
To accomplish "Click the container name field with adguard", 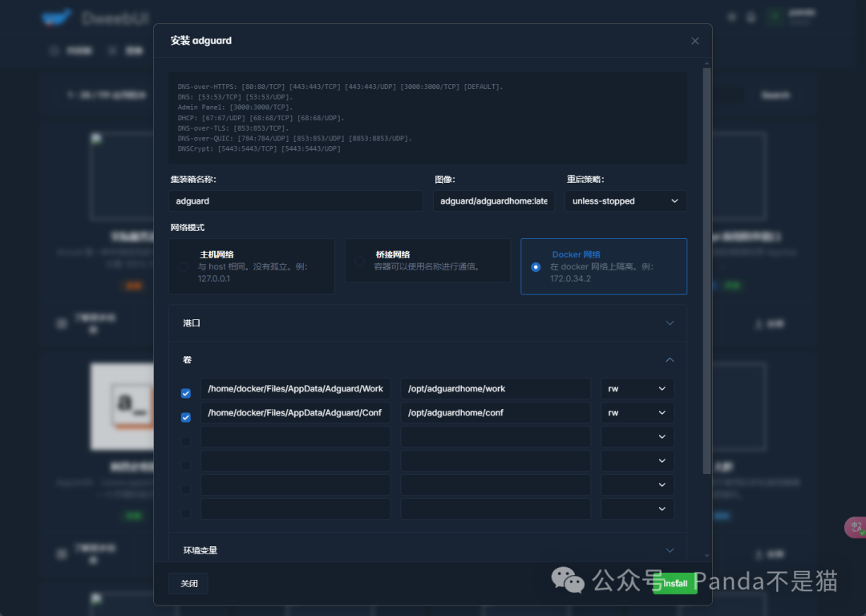I will pyautogui.click(x=295, y=201).
